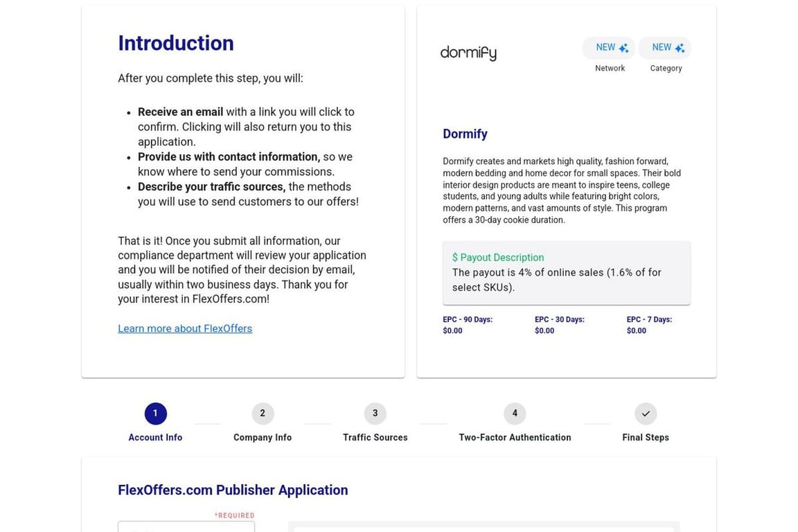This screenshot has width=798, height=532.
Task: Click 'Describe your traffic sources' text
Action: click(212, 187)
